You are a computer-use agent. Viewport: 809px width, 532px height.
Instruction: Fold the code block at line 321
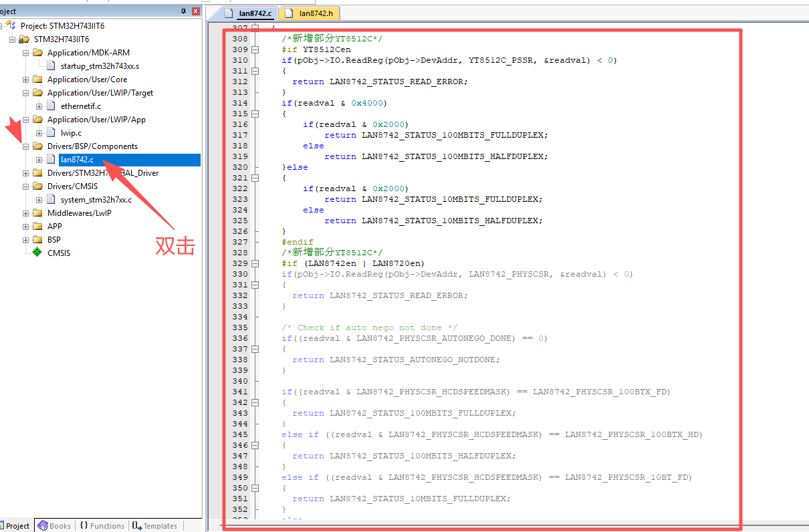255,178
